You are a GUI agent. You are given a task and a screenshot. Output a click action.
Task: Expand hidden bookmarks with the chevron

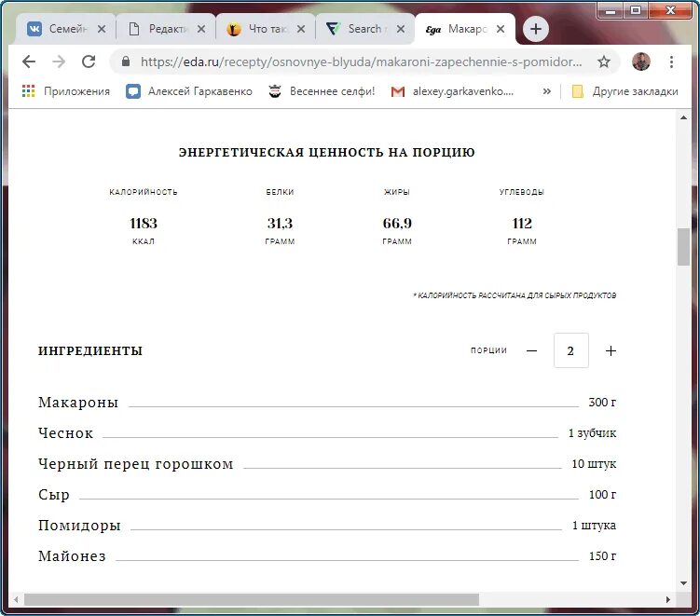pos(547,91)
